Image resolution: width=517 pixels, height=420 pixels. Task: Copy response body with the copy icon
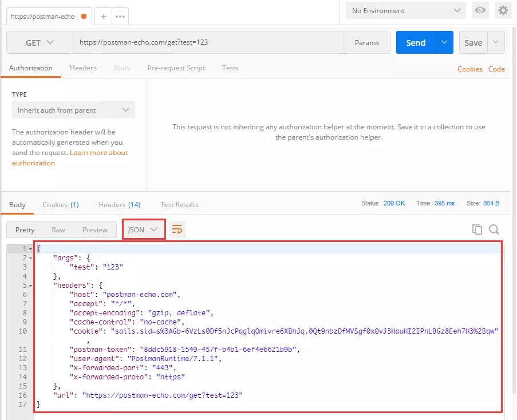pos(477,229)
